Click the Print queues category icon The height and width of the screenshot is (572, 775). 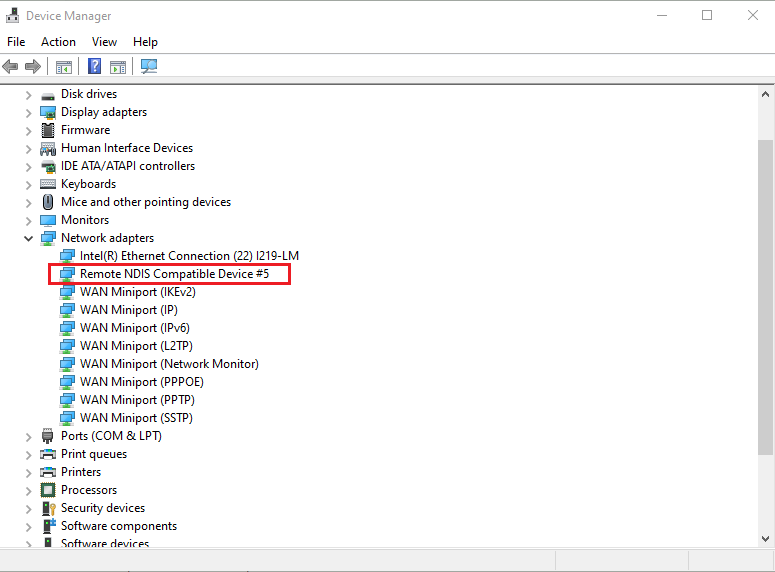(x=48, y=454)
